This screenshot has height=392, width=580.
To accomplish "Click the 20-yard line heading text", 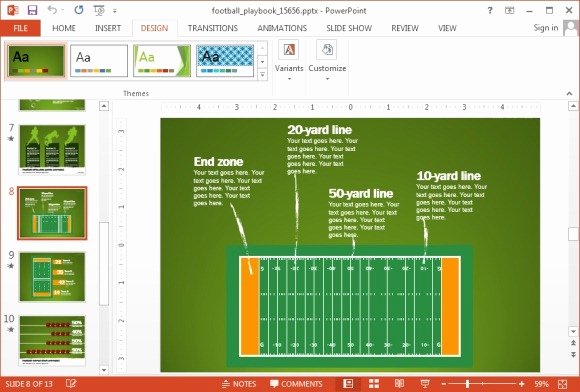I will [x=320, y=130].
